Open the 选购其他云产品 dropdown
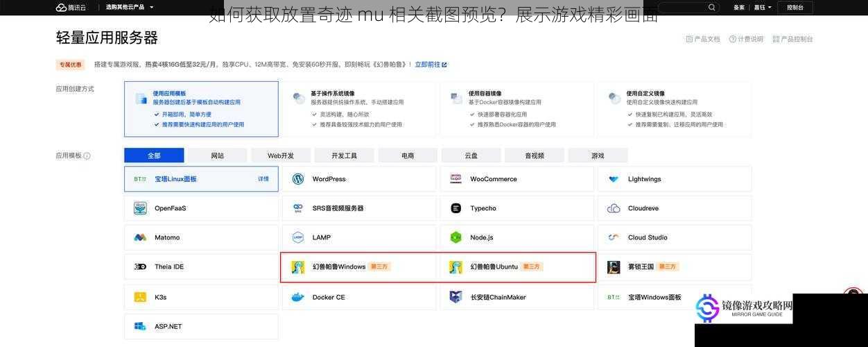The width and height of the screenshot is (868, 347). pos(130,7)
